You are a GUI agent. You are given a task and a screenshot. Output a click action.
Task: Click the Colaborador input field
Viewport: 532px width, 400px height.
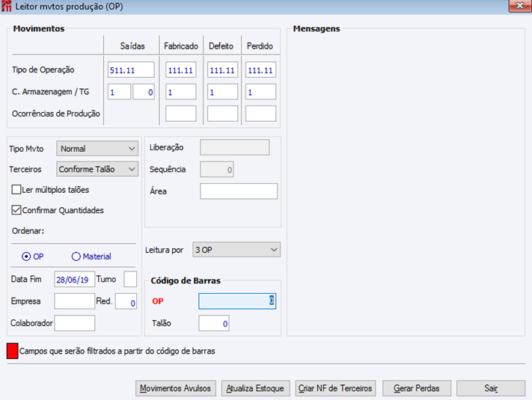pyautogui.click(x=75, y=323)
